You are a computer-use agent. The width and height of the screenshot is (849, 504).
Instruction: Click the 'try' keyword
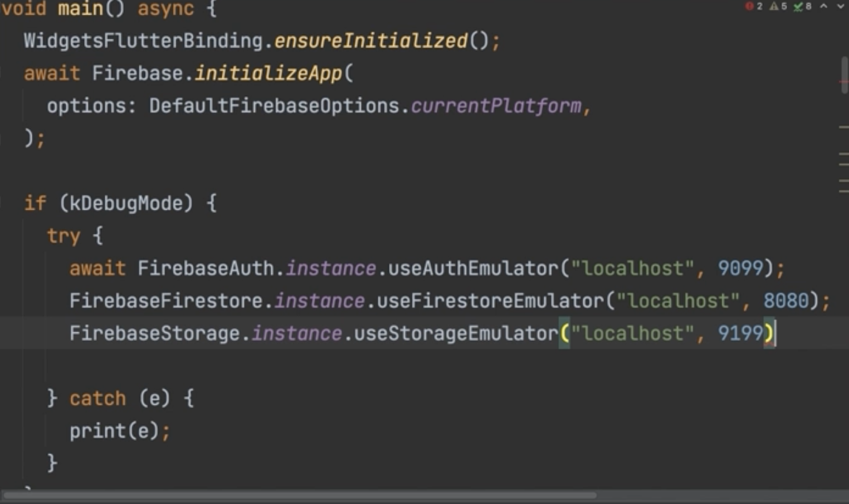[64, 236]
